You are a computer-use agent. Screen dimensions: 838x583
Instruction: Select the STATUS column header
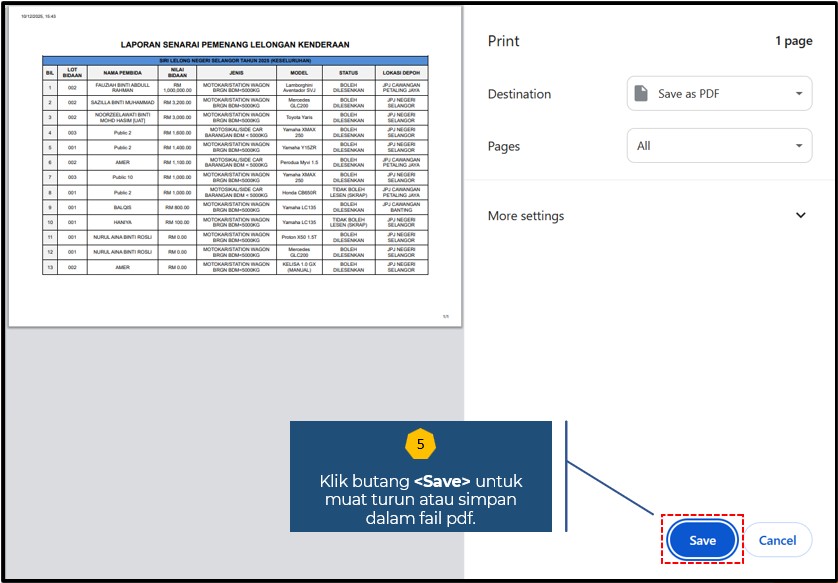coord(348,73)
